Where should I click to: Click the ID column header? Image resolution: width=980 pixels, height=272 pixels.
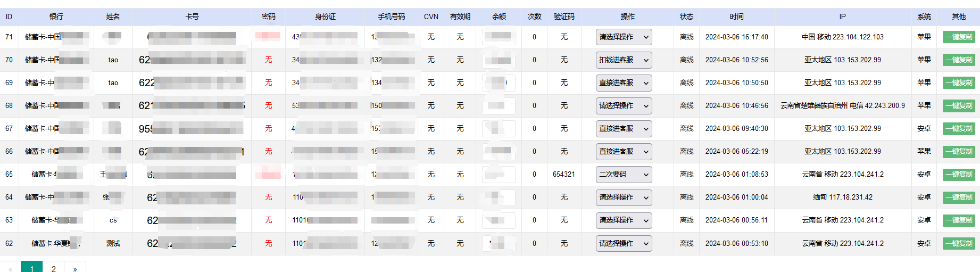(x=9, y=17)
